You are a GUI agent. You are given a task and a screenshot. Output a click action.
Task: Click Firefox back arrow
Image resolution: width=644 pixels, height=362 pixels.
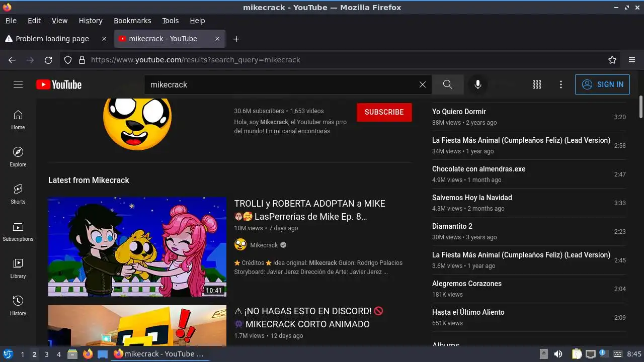click(12, 60)
